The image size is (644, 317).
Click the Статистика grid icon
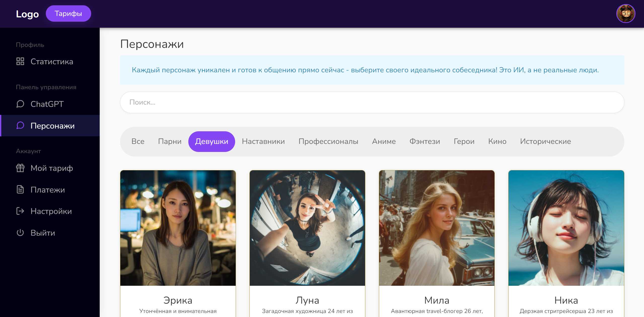pyautogui.click(x=20, y=61)
